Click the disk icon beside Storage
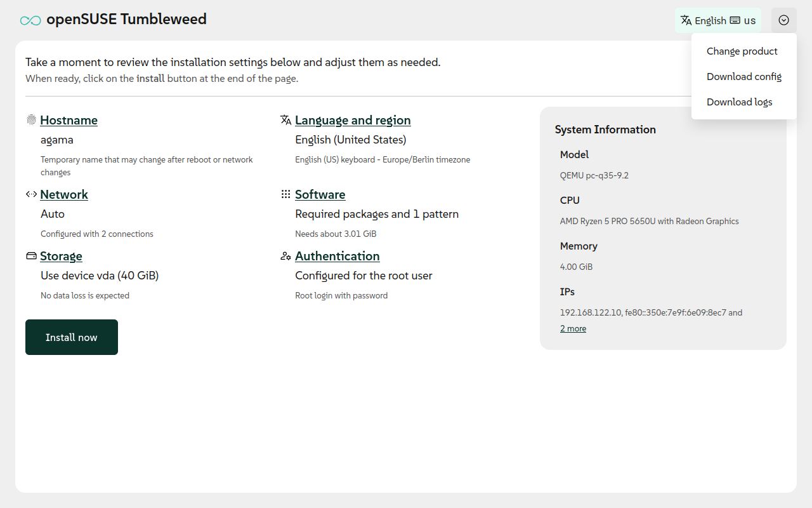812x508 pixels. (30, 255)
